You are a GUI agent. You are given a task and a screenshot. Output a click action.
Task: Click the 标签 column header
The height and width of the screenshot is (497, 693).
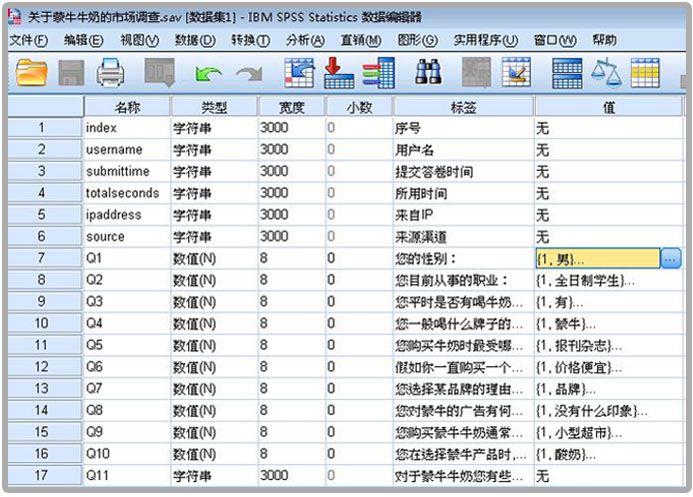point(463,107)
